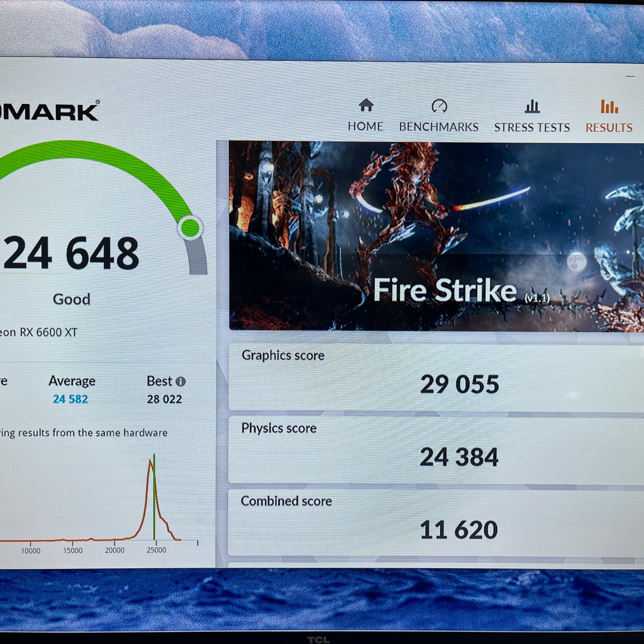644x644 pixels.
Task: Click the info icon beside Best
Action: 180,381
